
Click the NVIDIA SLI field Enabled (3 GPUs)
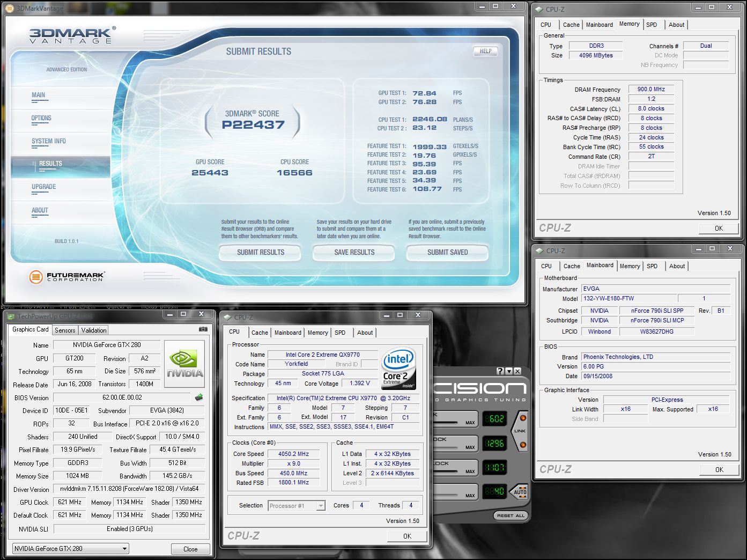[x=129, y=529]
